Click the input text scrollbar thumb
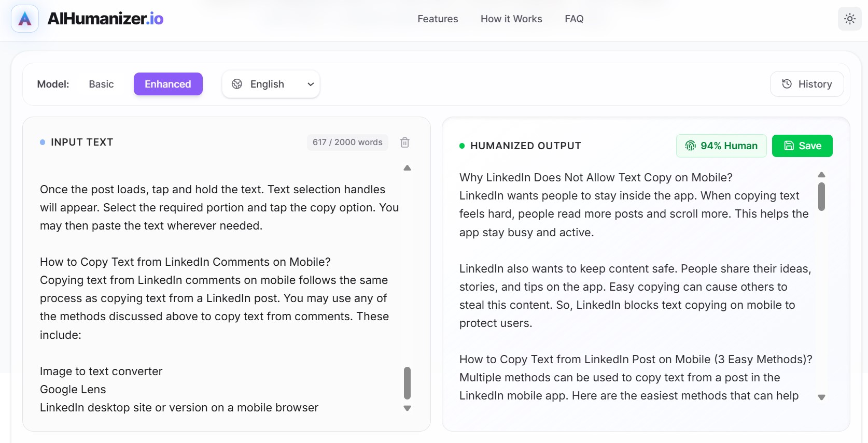Image resolution: width=868 pixels, height=443 pixels. pyautogui.click(x=407, y=383)
